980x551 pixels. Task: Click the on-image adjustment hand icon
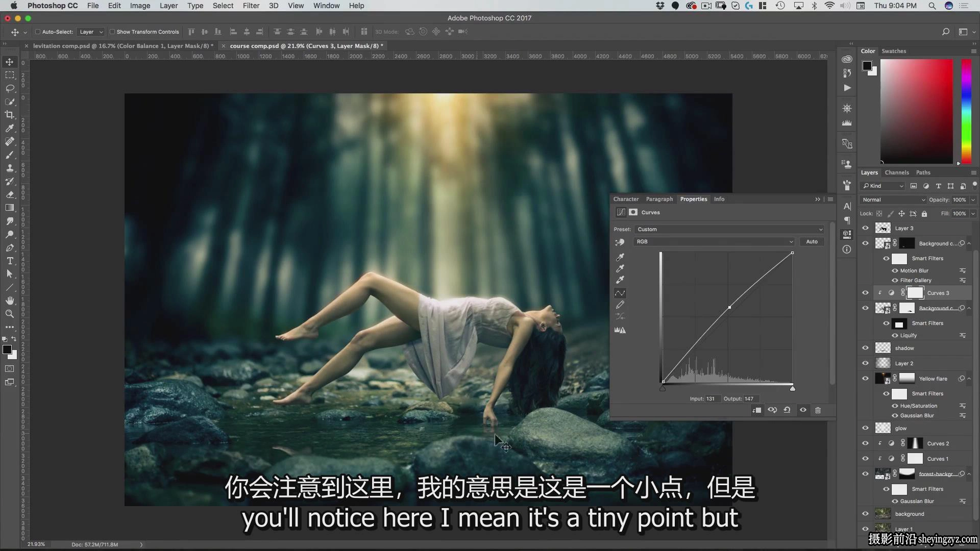620,242
